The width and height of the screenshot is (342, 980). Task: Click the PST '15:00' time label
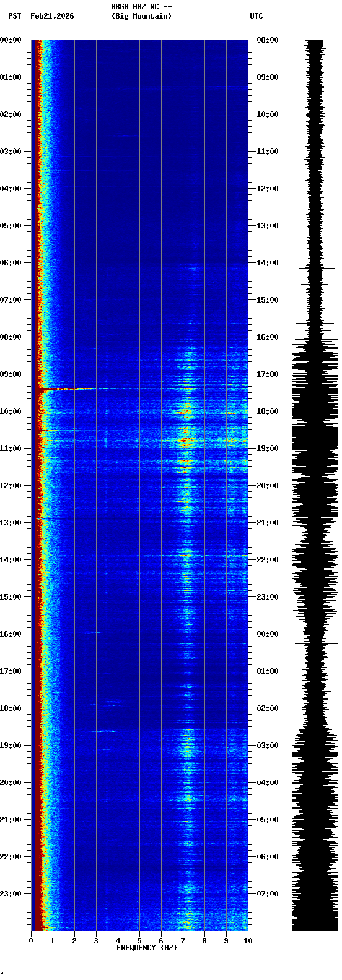point(11,597)
